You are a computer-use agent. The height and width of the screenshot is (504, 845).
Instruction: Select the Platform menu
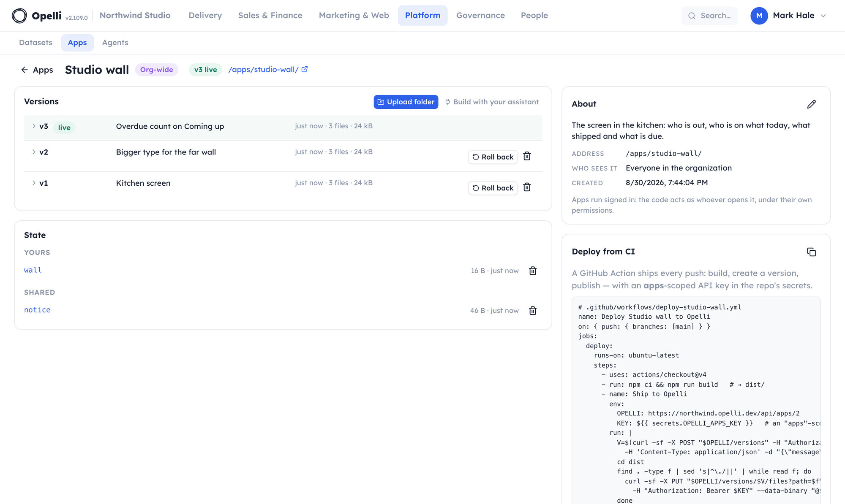pyautogui.click(x=422, y=16)
